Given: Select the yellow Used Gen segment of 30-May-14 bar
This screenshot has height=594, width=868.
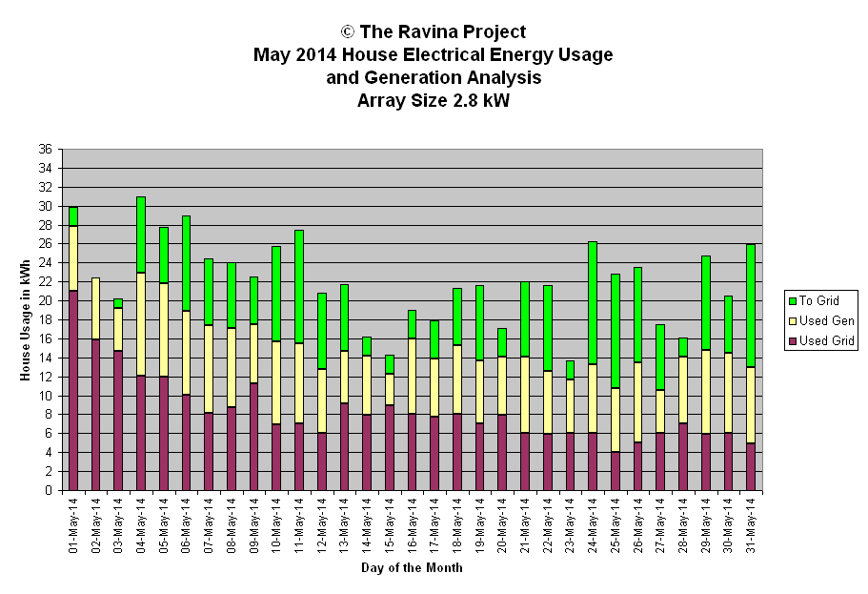Looking at the screenshot, I should [728, 394].
